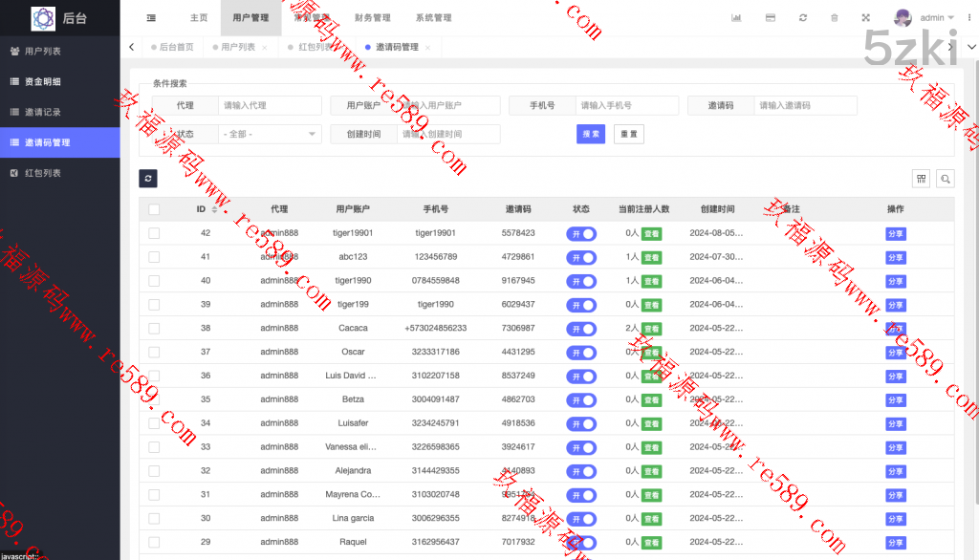The width and height of the screenshot is (979, 560).
Task: Toggle status switch for tiger19901 row
Action: click(x=581, y=233)
